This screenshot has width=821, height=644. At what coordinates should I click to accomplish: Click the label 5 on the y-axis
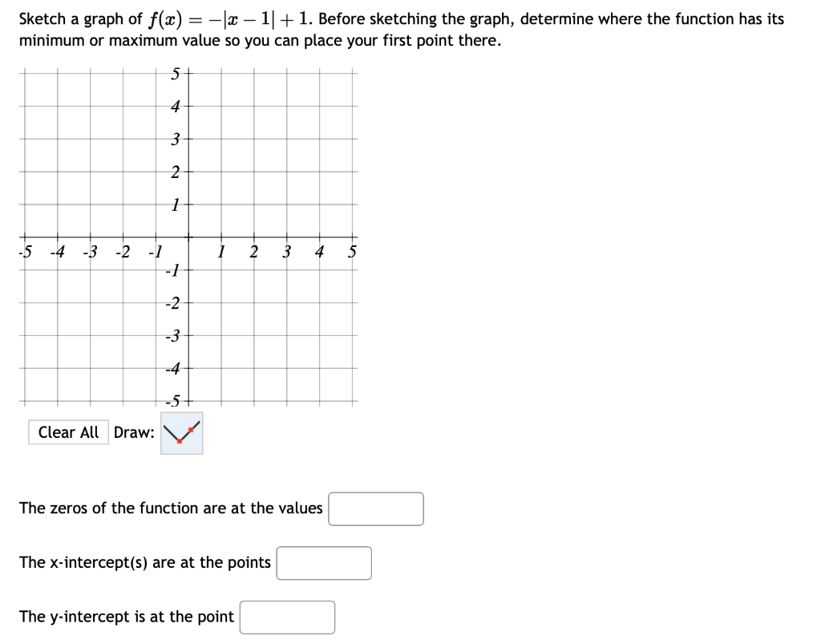click(x=176, y=74)
